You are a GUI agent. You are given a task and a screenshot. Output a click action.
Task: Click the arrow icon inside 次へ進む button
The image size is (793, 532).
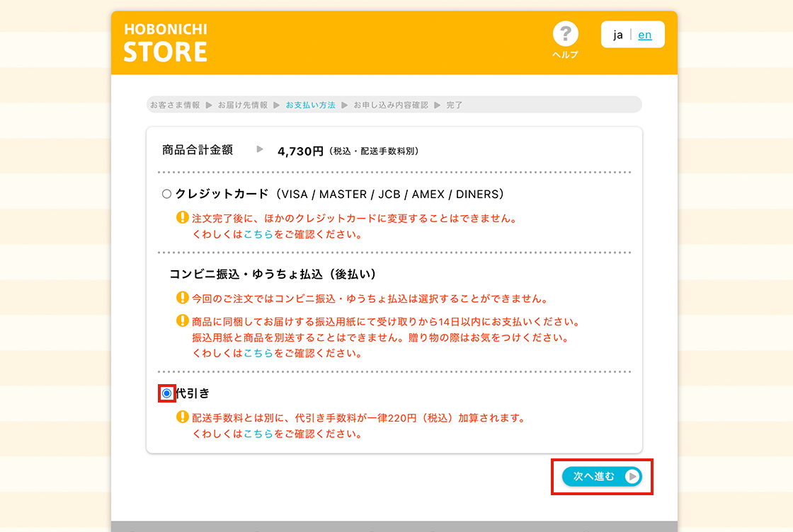tap(632, 477)
